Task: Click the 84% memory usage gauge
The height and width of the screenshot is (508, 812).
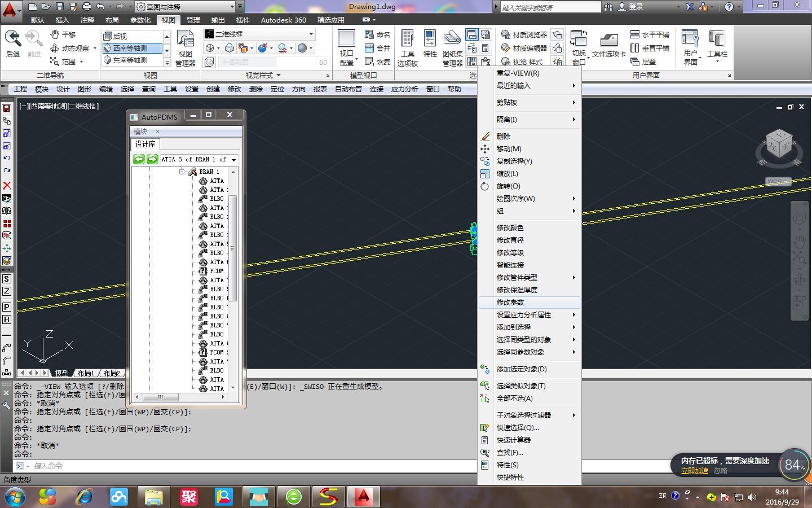Action: 794,465
